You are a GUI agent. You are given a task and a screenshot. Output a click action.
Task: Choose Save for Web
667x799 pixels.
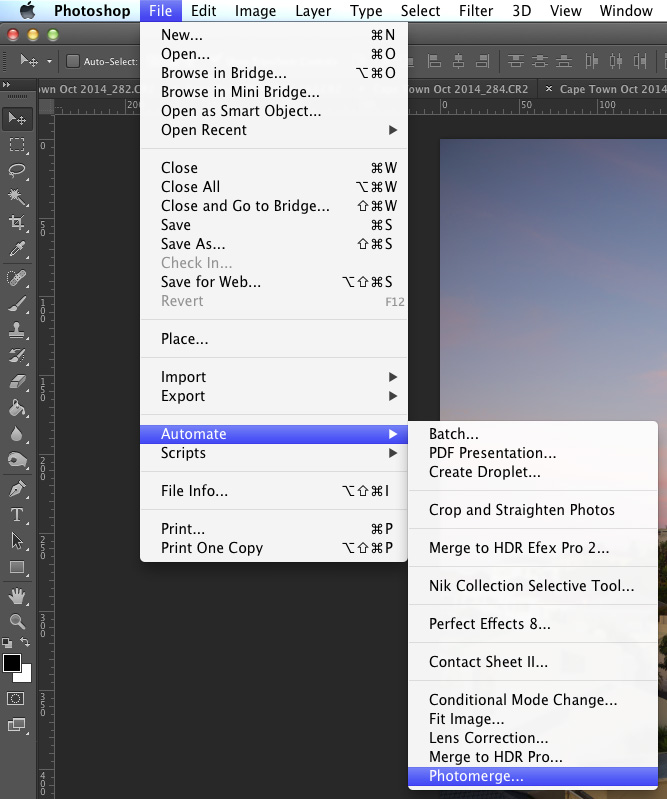274,282
